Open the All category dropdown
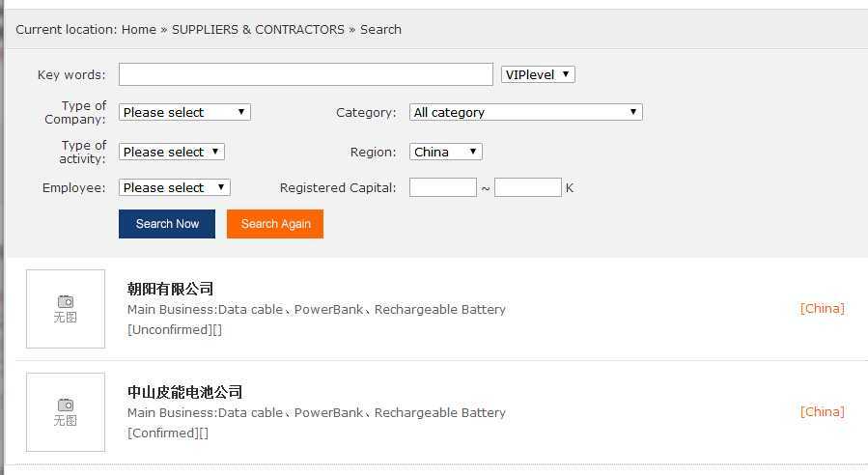The width and height of the screenshot is (868, 475). click(525, 112)
